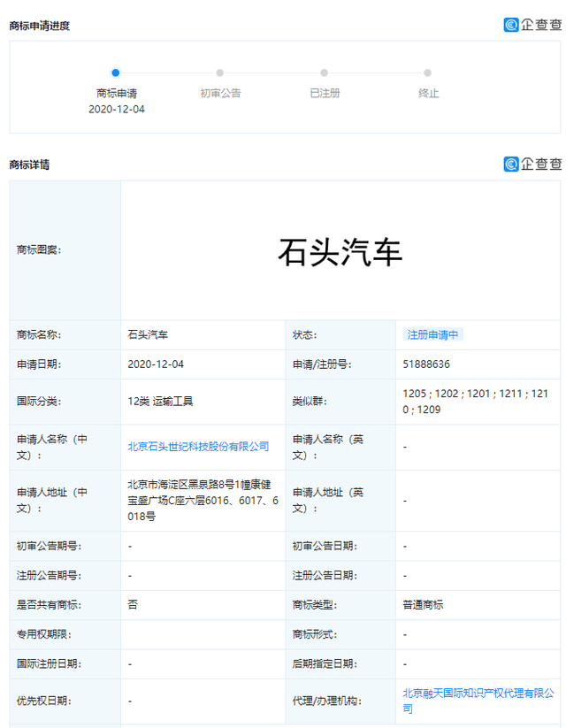Click the 专用权期限 field label
This screenshot has height=728, width=566.
click(44, 633)
